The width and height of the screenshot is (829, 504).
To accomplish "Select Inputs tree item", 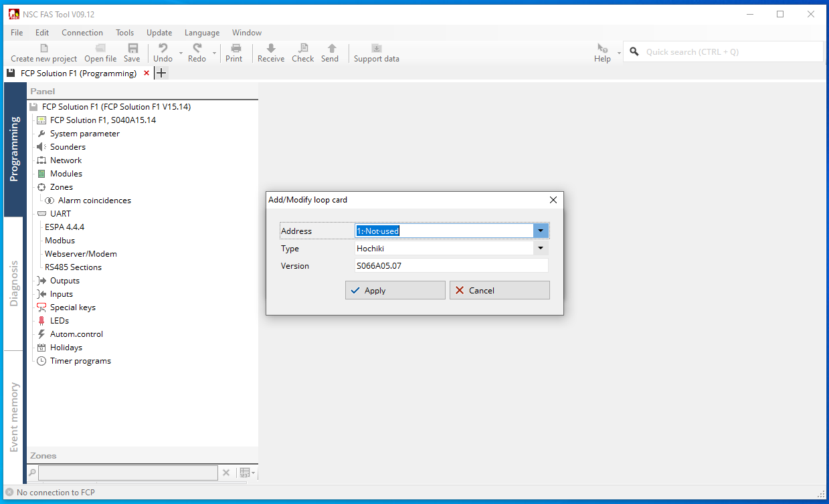I will point(62,293).
